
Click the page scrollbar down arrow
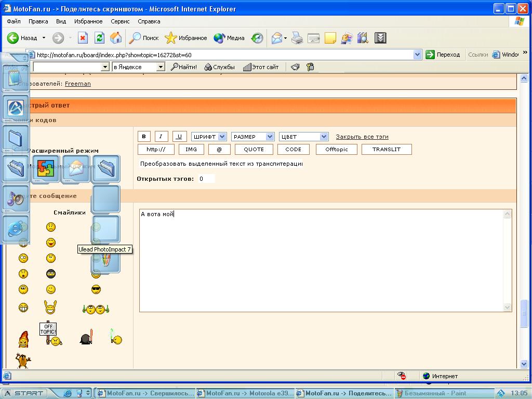coord(524,364)
